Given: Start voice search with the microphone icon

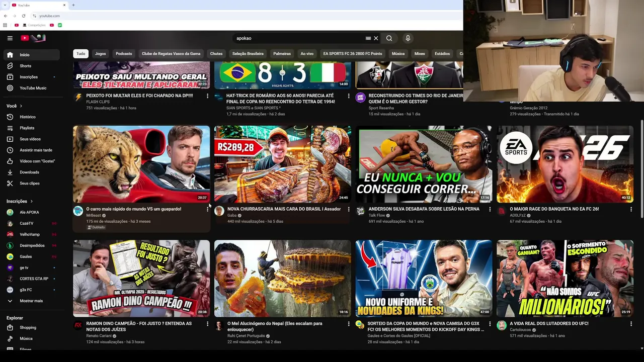Looking at the screenshot, I should tap(408, 38).
